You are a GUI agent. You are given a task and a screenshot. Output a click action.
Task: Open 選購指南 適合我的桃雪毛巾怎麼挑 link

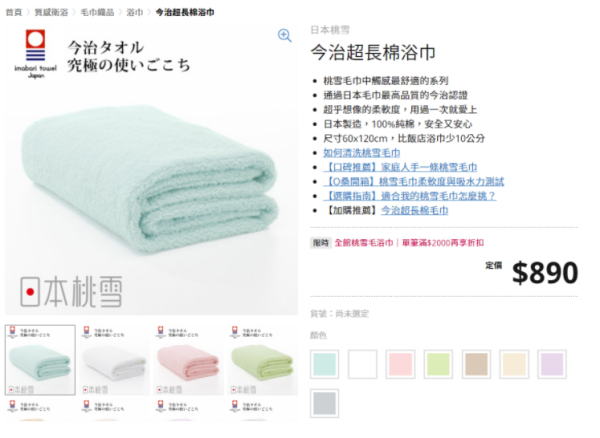click(x=411, y=196)
